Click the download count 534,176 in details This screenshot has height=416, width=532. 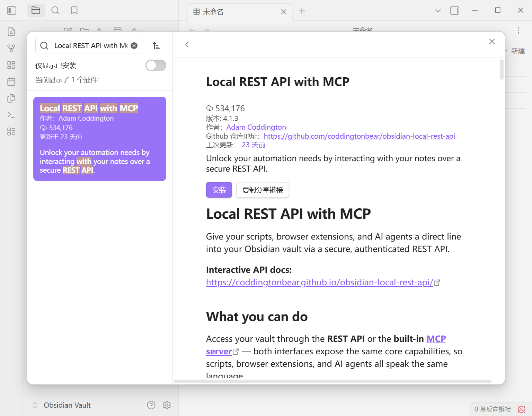(x=230, y=109)
